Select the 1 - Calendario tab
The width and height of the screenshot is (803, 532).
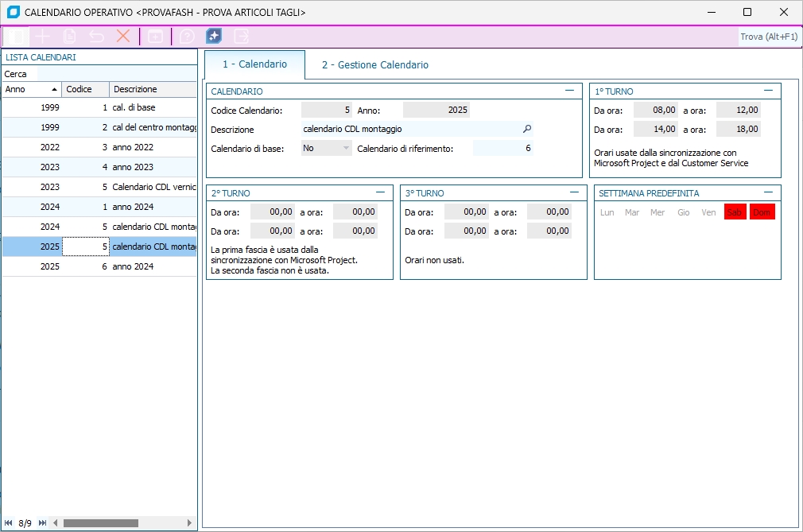tap(254, 64)
